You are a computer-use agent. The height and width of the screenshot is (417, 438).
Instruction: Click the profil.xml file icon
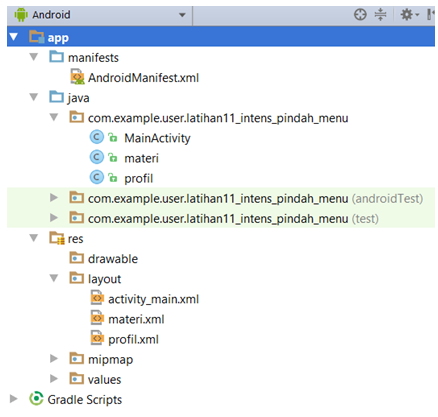tap(97, 338)
